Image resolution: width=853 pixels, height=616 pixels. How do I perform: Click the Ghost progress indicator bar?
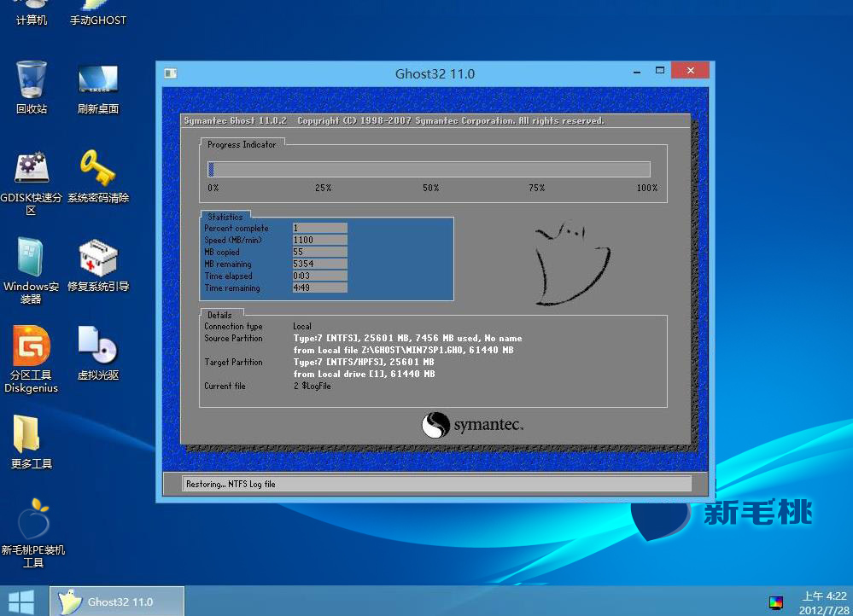click(x=429, y=169)
